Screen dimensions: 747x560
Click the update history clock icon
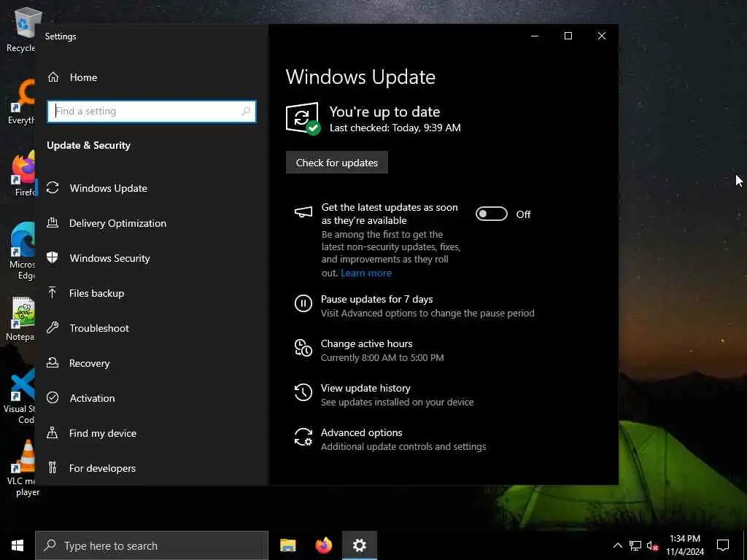click(303, 392)
